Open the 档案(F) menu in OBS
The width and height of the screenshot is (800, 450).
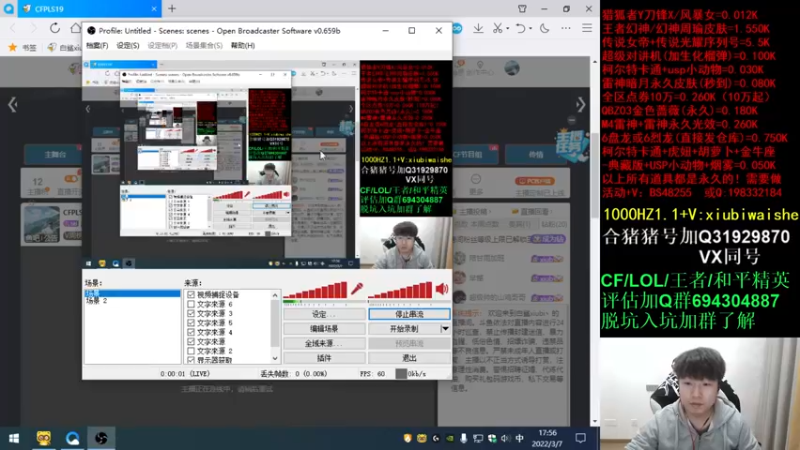97,45
